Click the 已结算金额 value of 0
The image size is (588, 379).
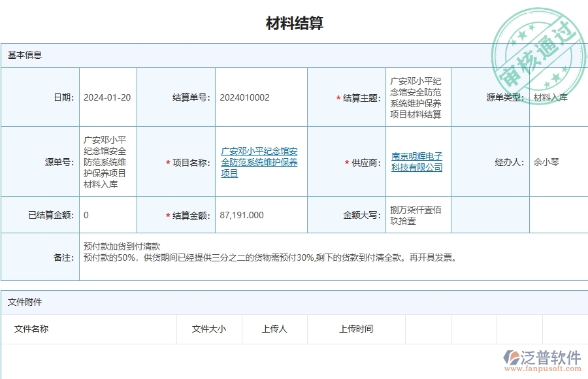[86, 214]
